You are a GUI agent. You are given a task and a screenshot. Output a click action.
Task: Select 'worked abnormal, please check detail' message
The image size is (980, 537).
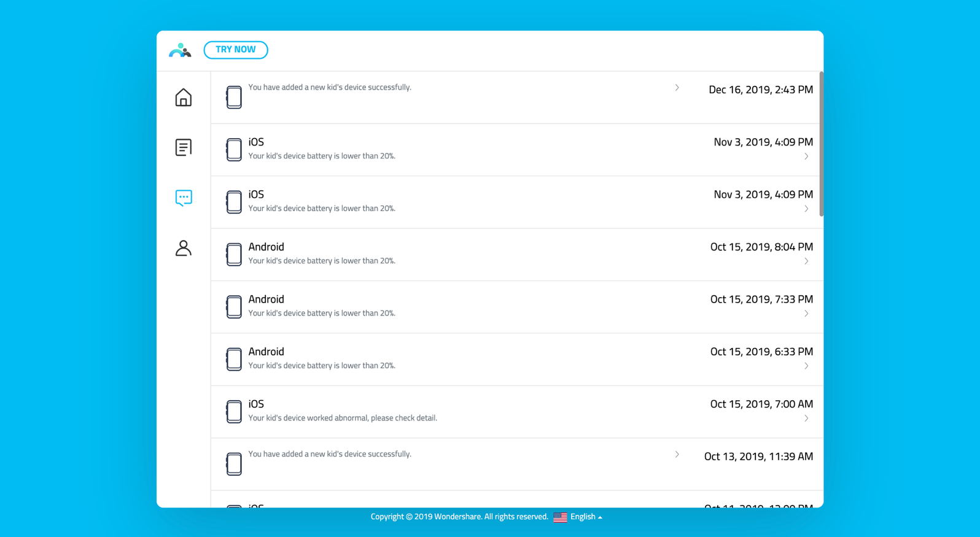pos(343,418)
